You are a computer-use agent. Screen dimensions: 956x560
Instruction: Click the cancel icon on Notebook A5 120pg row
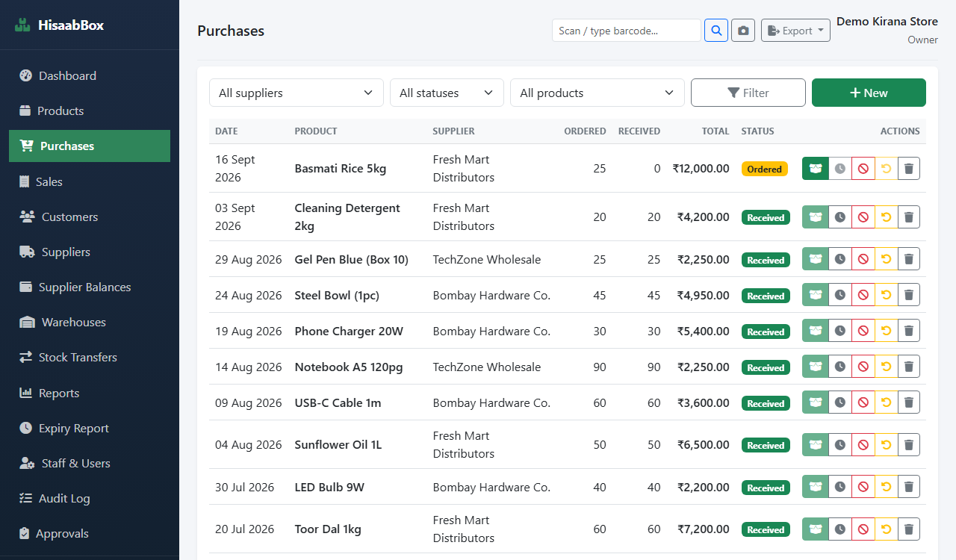click(863, 367)
